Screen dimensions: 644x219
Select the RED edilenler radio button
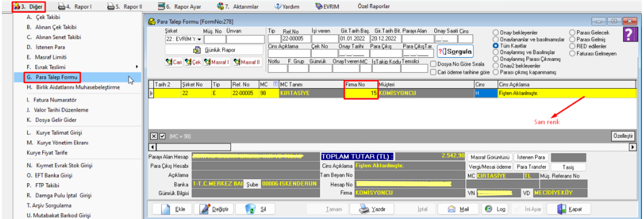coord(573,46)
